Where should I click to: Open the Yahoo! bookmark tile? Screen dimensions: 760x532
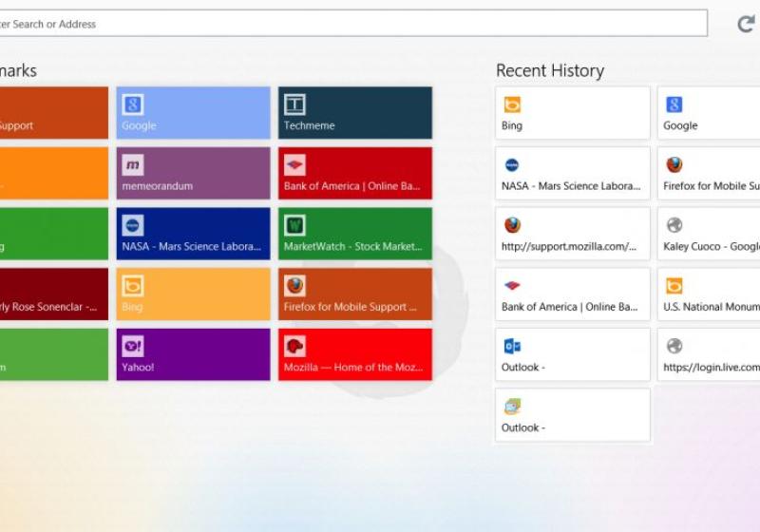click(x=193, y=354)
